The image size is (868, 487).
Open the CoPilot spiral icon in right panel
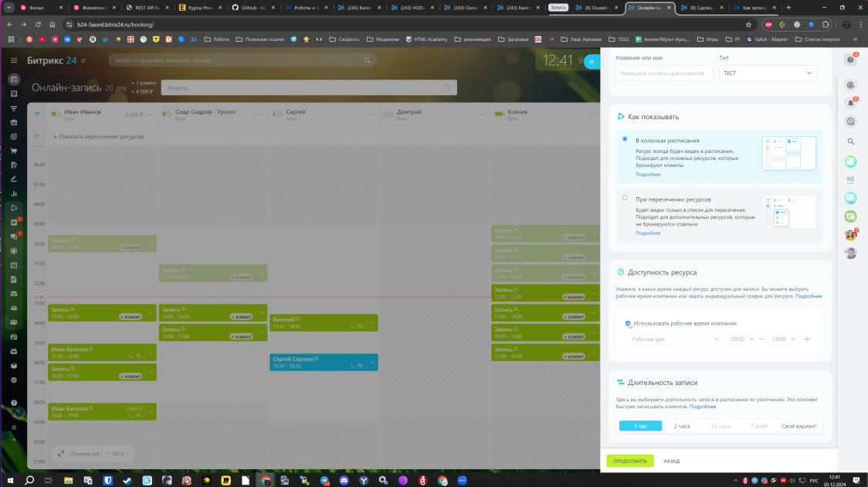coord(851,85)
